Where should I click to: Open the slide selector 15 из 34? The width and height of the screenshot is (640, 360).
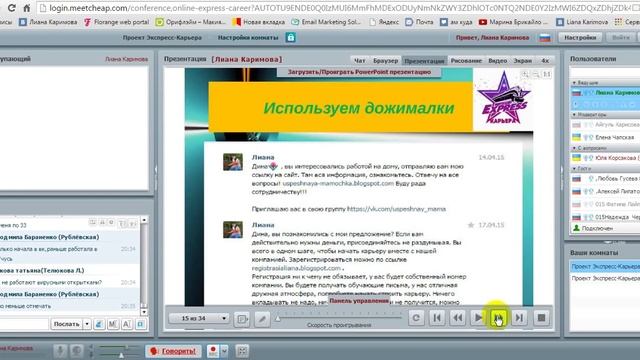click(x=199, y=318)
